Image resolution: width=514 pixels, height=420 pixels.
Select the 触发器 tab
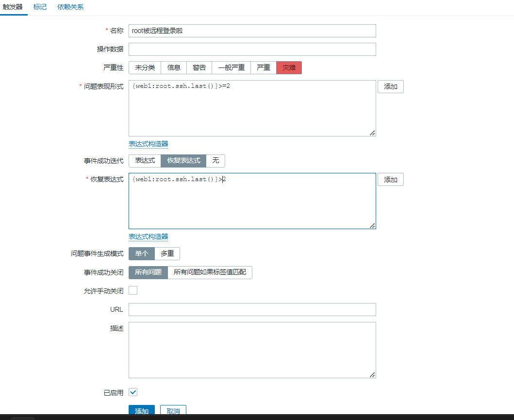pyautogui.click(x=13, y=7)
